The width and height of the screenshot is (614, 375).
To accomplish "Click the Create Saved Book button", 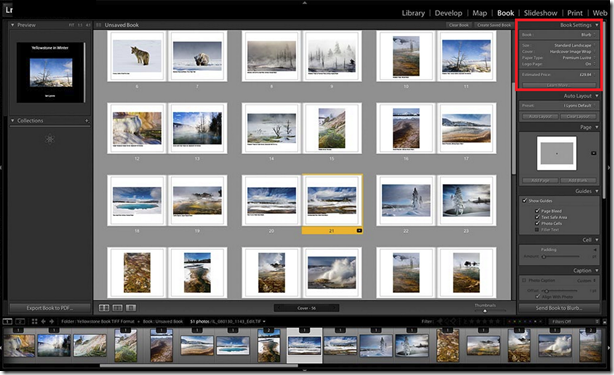I will [x=494, y=25].
